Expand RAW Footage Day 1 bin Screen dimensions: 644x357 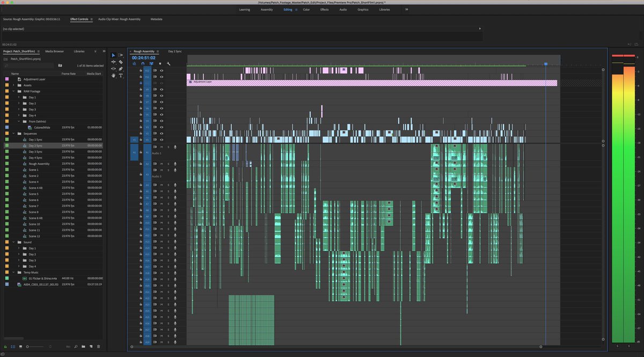[x=19, y=97]
